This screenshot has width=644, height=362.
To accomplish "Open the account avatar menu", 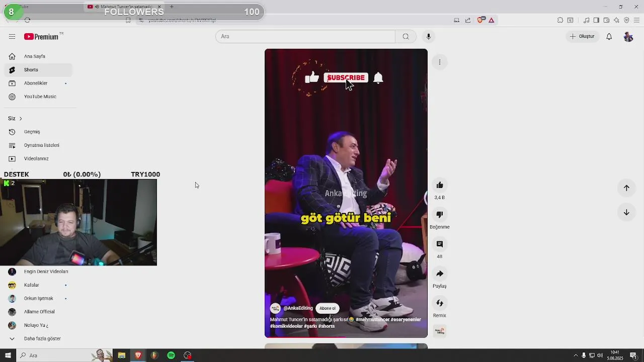I will coord(628,36).
